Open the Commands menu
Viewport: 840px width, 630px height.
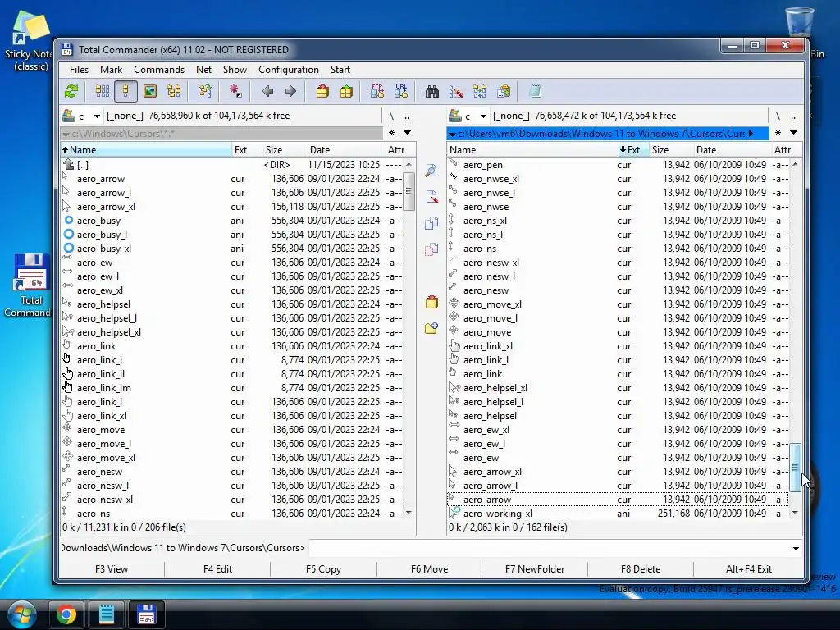click(x=158, y=70)
